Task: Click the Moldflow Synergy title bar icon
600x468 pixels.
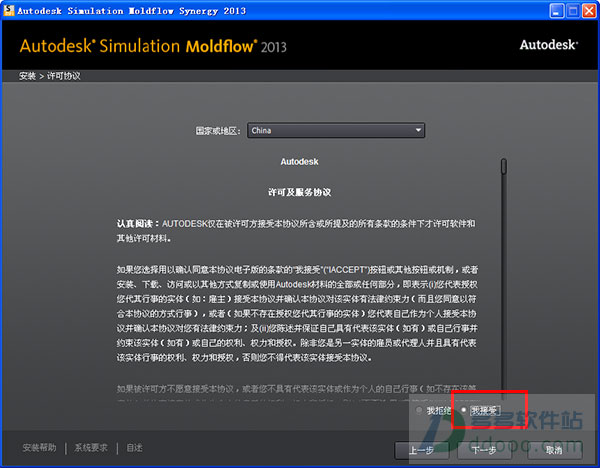Action: [x=9, y=10]
